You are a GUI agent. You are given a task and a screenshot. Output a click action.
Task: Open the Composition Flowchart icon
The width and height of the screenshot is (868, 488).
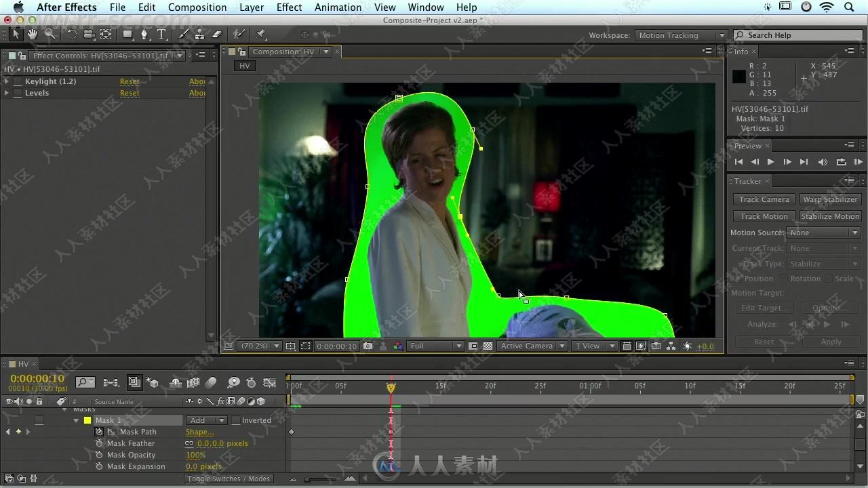(x=671, y=346)
